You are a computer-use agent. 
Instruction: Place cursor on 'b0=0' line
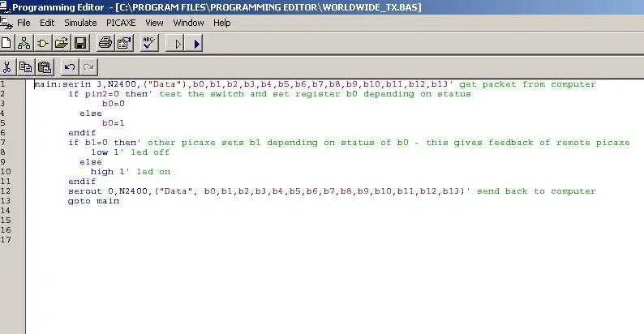click(x=114, y=104)
